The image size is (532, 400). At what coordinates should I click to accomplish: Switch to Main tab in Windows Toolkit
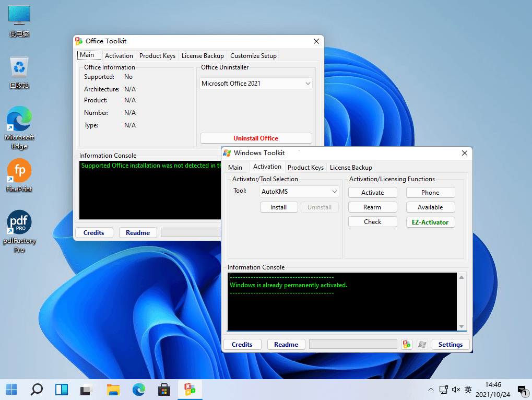coord(235,167)
